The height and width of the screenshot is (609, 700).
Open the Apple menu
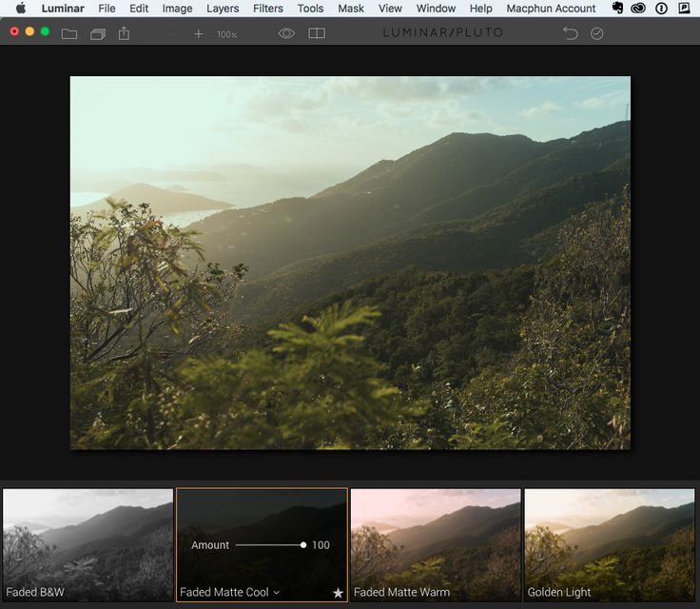tap(21, 8)
